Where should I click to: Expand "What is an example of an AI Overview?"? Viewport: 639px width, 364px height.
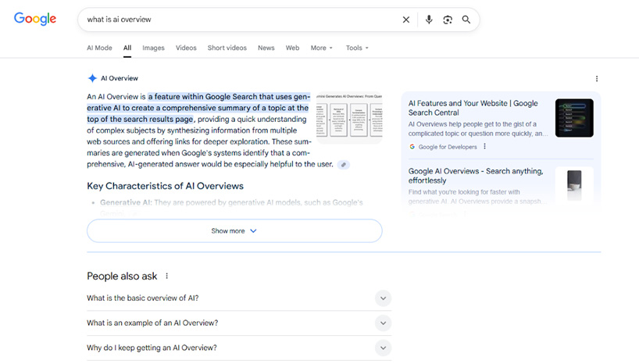(x=383, y=323)
